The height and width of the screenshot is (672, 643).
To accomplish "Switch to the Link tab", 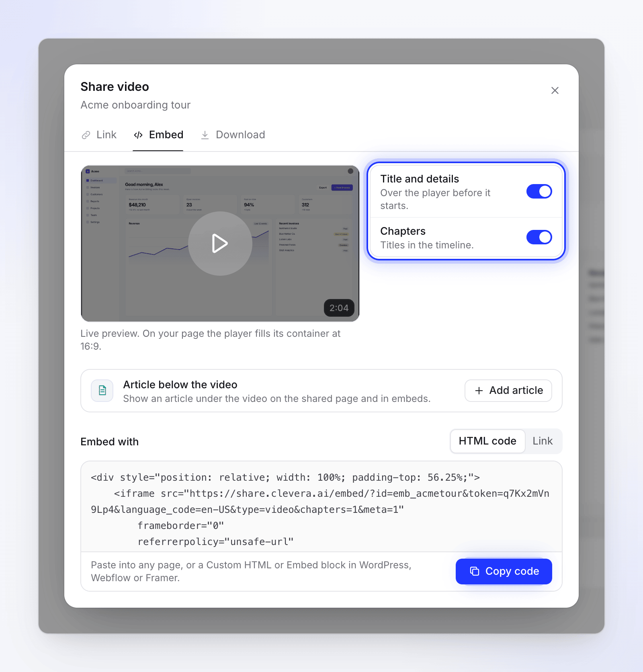I will (99, 135).
